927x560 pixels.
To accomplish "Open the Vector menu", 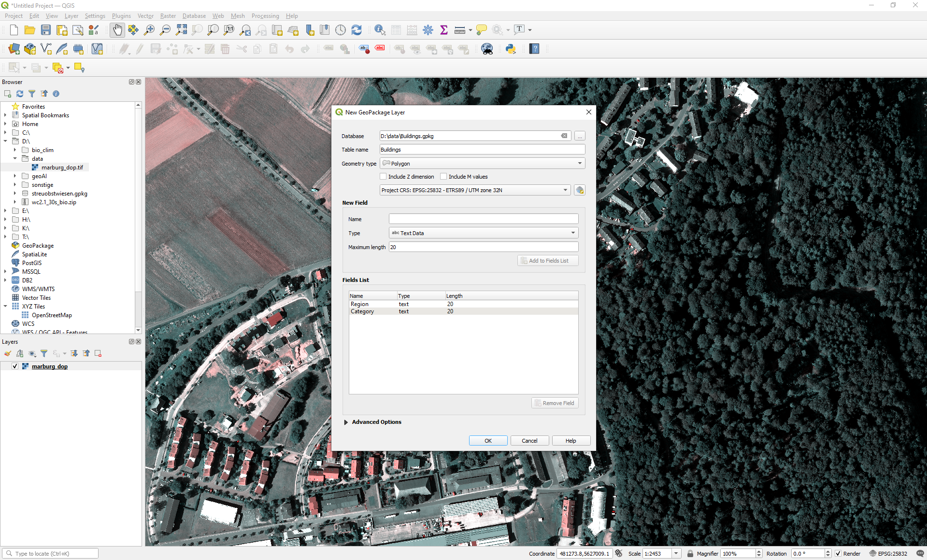I will tap(145, 16).
